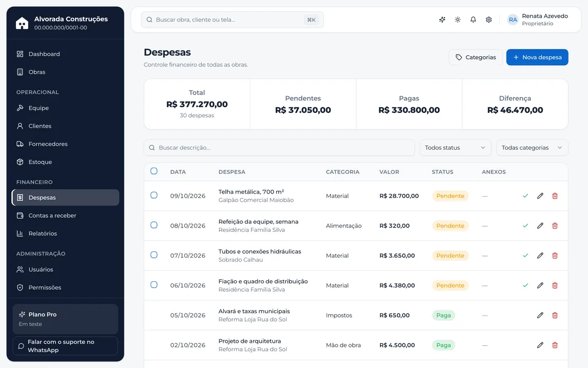This screenshot has height=368, width=588.
Task: Open Relatórios in sidebar
Action: (65, 233)
